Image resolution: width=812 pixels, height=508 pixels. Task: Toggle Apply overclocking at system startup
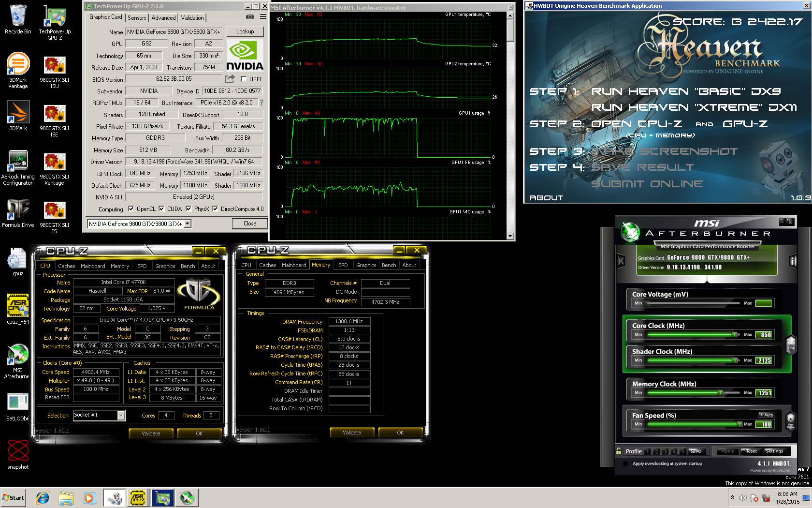point(626,463)
